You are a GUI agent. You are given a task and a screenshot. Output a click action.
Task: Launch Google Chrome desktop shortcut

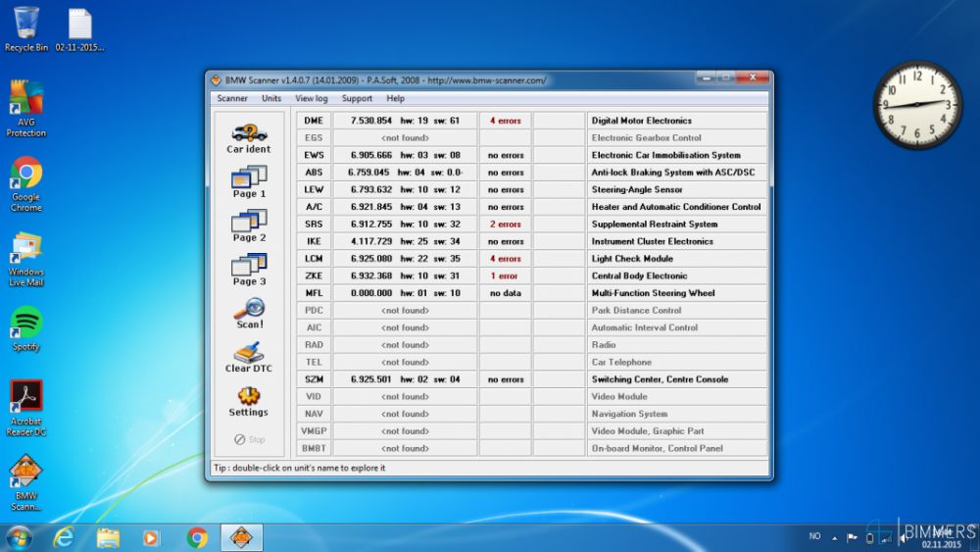25,184
